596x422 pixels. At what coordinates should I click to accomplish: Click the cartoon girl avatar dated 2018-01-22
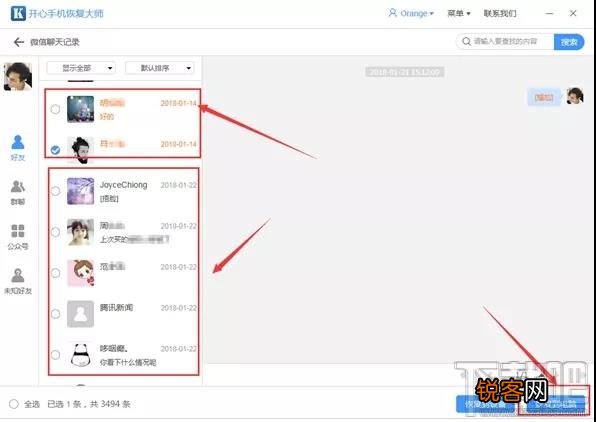tap(81, 273)
